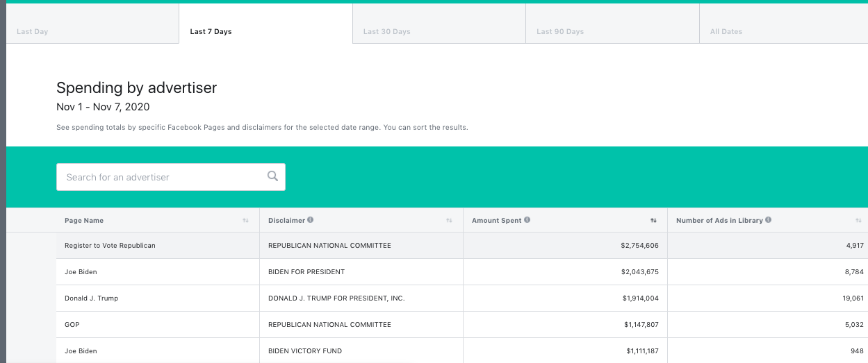Image resolution: width=868 pixels, height=363 pixels.
Task: Click BIDEN FOR PRESIDENT disclaimer cell
Action: tap(306, 272)
